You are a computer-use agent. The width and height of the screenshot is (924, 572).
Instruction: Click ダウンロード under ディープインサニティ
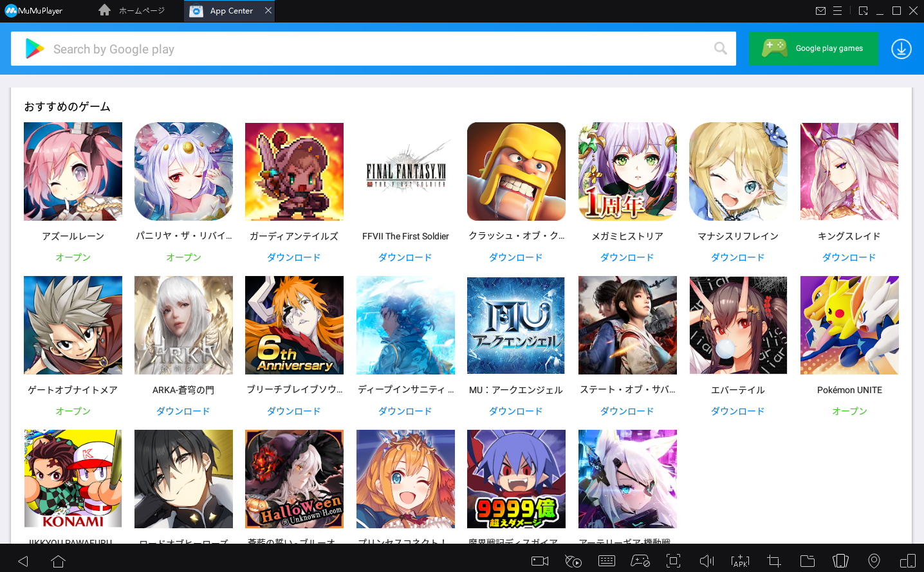pyautogui.click(x=405, y=411)
